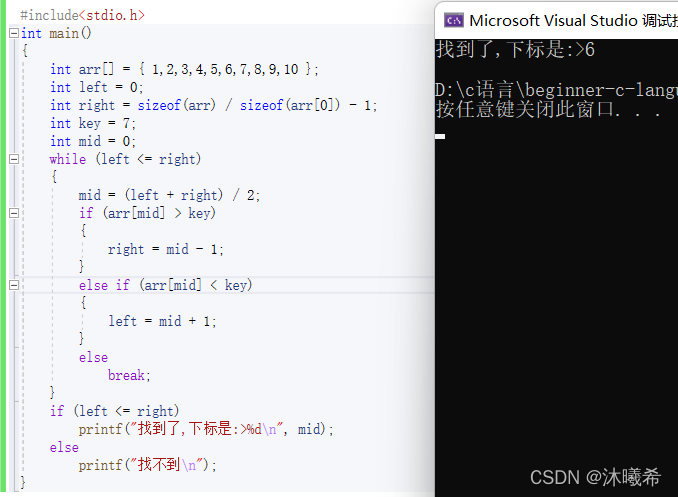This screenshot has height=497, width=678.
Task: Click the 'break;' statement
Action: pos(129,375)
